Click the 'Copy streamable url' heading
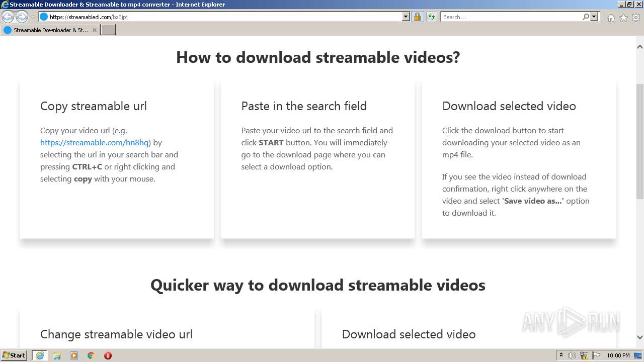 [x=94, y=106]
